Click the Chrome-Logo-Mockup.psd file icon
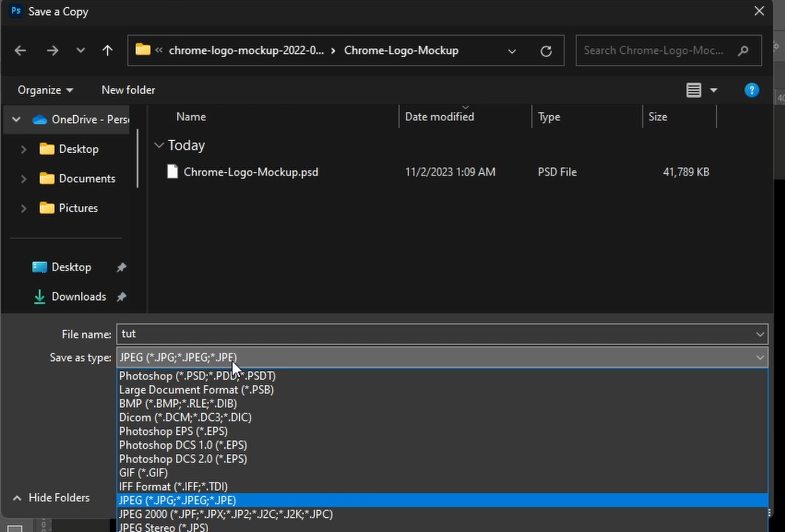 click(172, 172)
